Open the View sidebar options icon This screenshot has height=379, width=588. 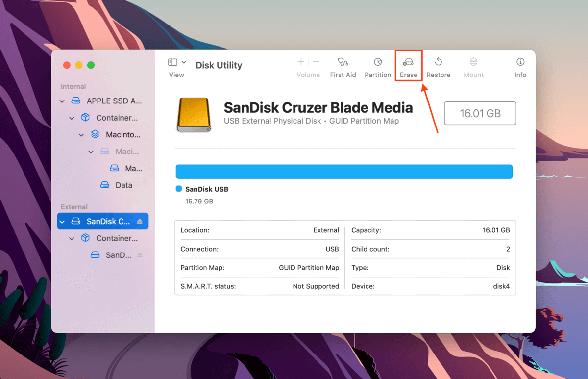(172, 62)
